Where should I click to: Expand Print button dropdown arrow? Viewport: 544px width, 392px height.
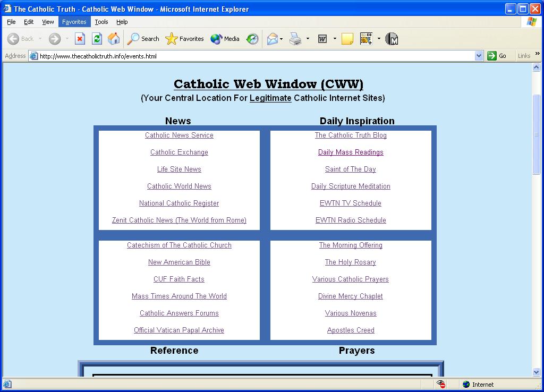(308, 39)
